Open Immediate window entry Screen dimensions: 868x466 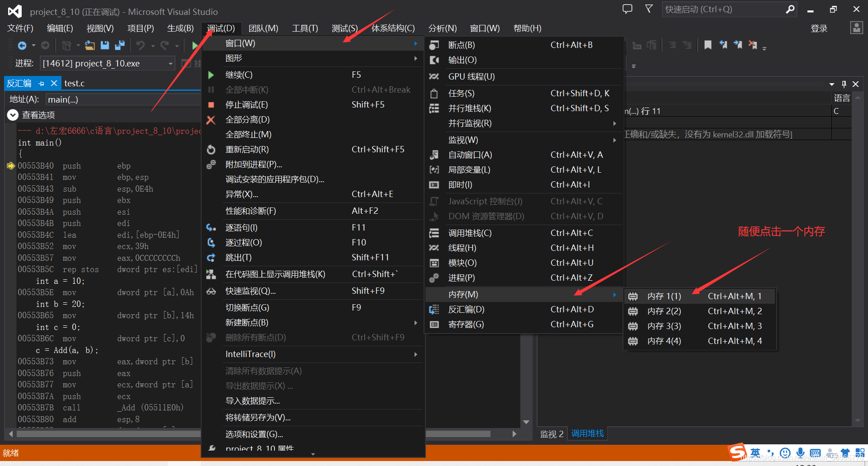pyautogui.click(x=524, y=184)
